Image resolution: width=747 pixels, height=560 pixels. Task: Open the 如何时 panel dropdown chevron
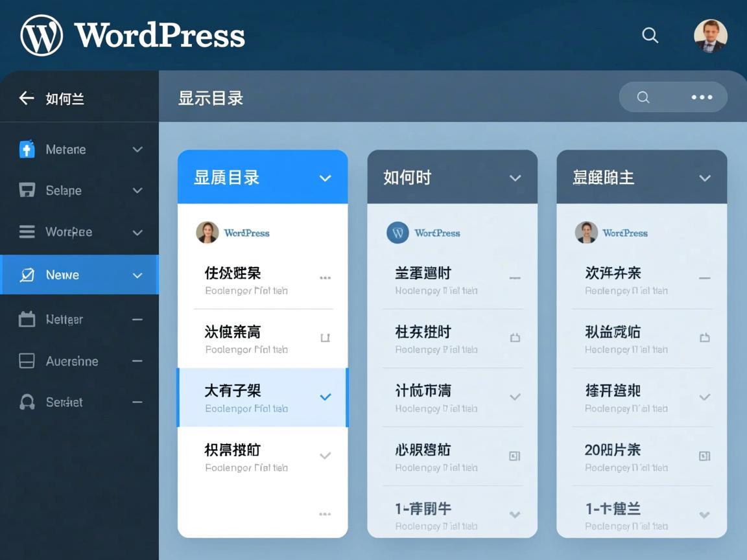pyautogui.click(x=515, y=178)
